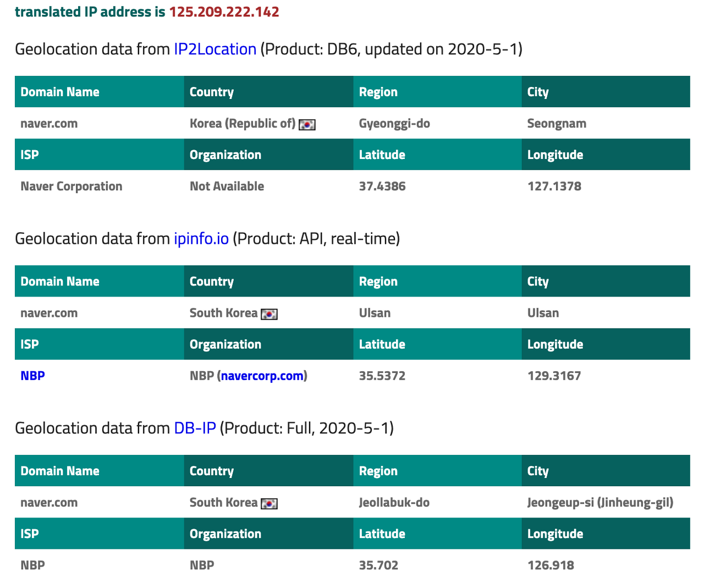Click longitude value 127.1378
This screenshot has width=704, height=588.
point(554,186)
